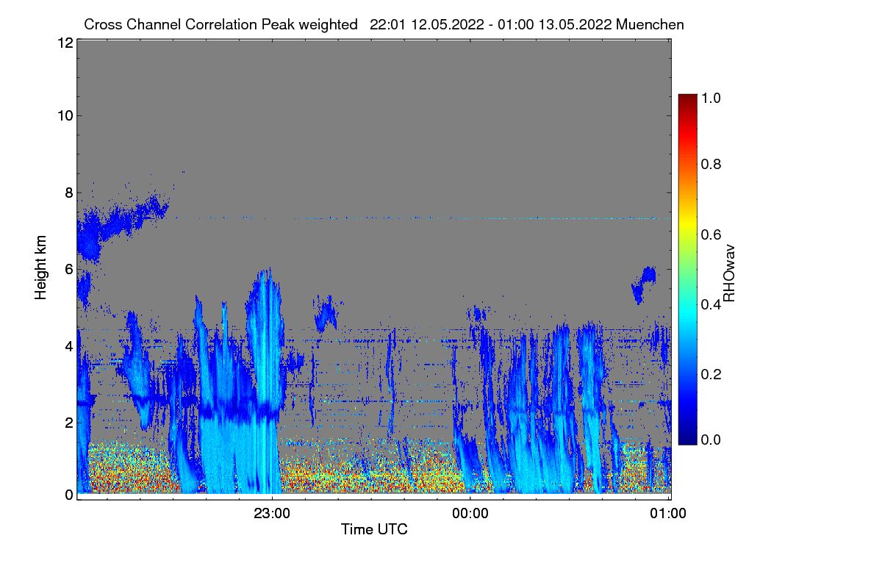
Task: Click the station name 'Muenchen' in the title
Action: click(650, 24)
